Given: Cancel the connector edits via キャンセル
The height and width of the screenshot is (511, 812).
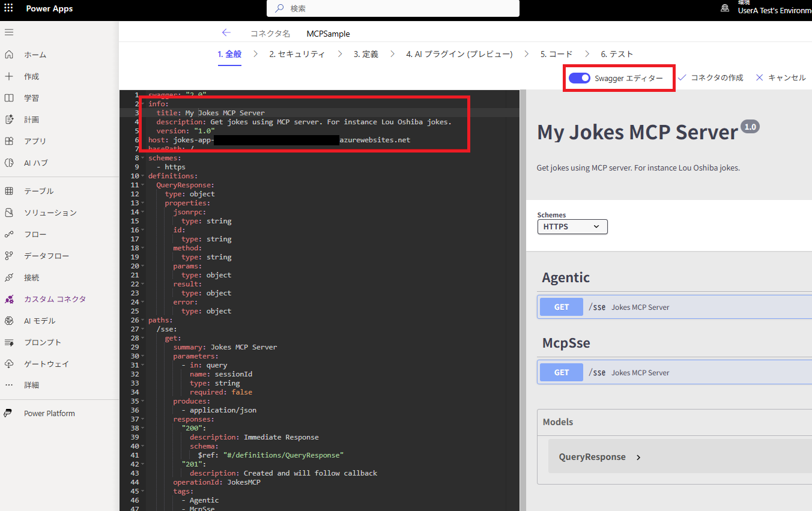Looking at the screenshot, I should coord(785,77).
